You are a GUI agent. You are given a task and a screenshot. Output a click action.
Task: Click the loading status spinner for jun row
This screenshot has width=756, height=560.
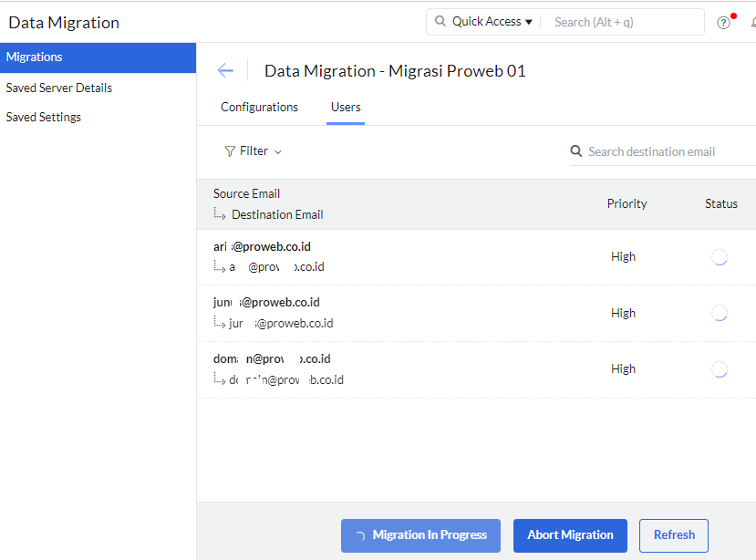(x=720, y=313)
